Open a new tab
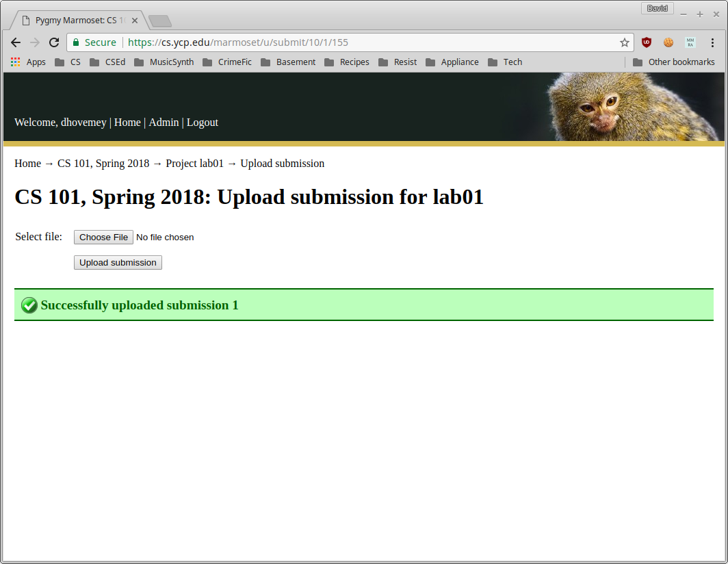This screenshot has width=728, height=564. point(160,21)
